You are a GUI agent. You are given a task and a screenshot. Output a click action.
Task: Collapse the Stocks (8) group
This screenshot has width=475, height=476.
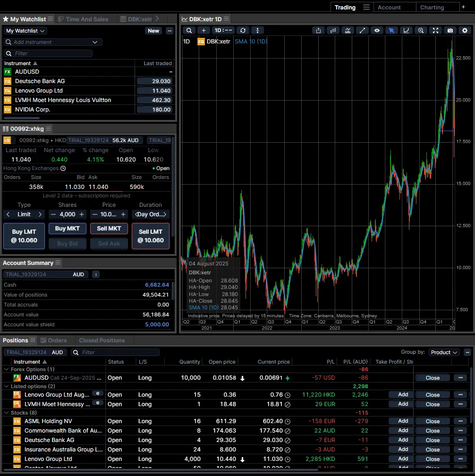(x=6, y=413)
